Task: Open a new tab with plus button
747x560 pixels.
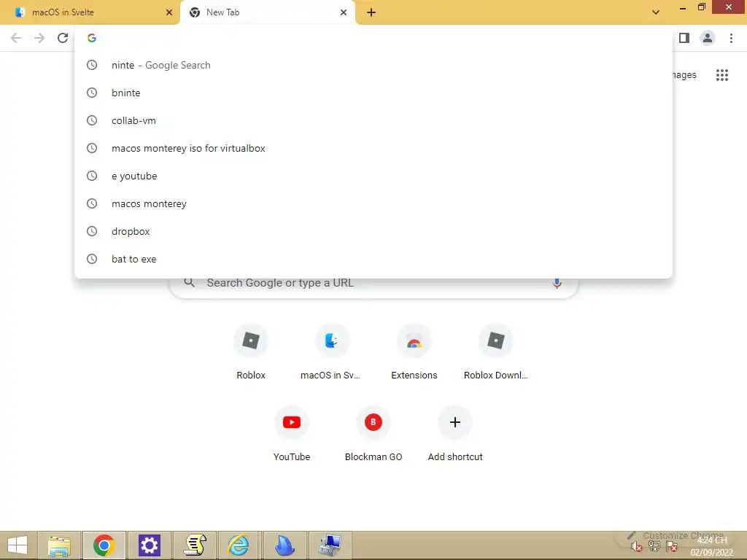Action: click(x=371, y=12)
